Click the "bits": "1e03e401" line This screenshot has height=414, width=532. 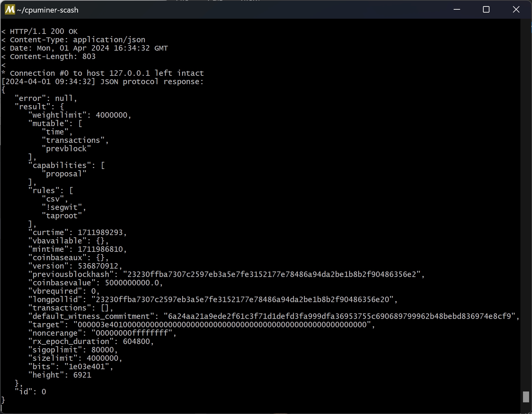click(71, 367)
